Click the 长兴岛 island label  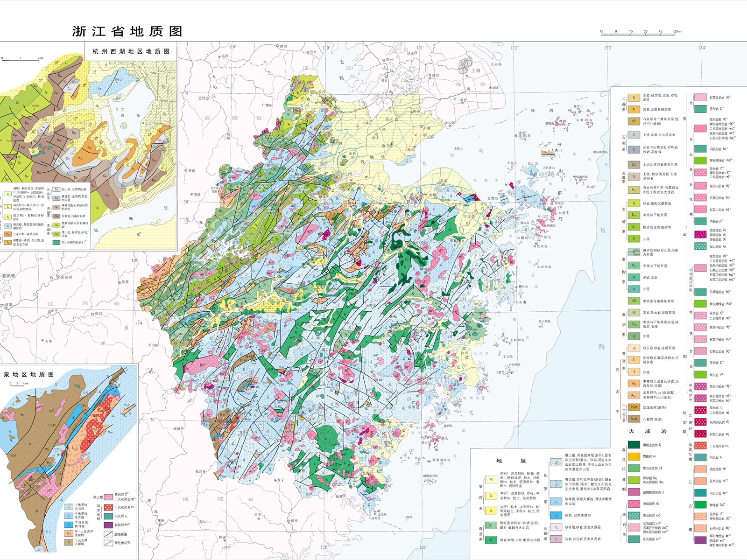496,64
